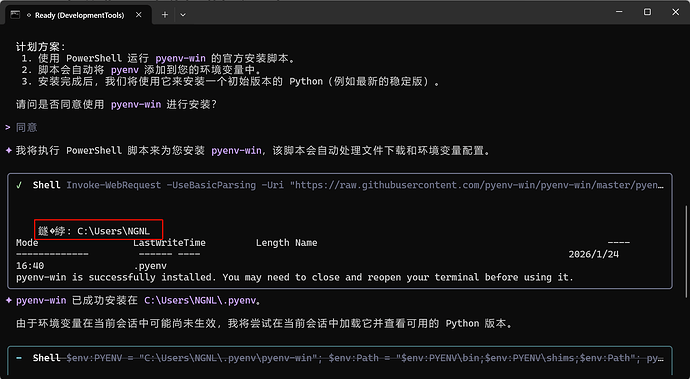Click step 3 '安装完成后' line
The image size is (690, 379).
click(230, 81)
